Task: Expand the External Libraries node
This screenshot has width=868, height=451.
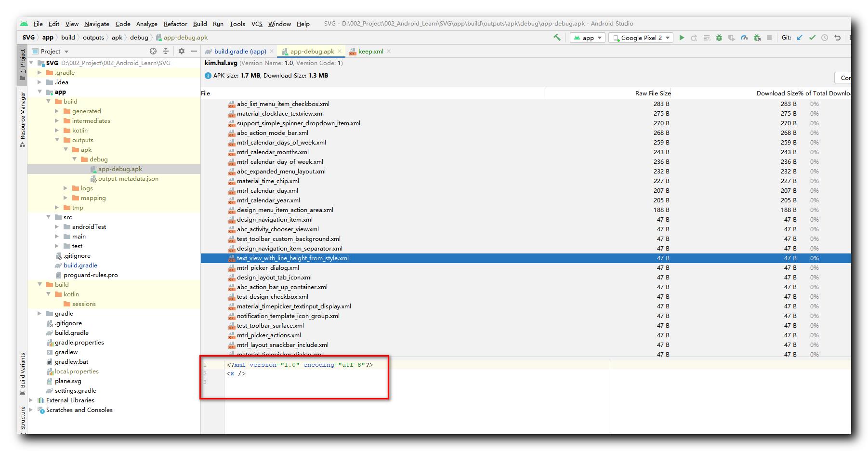Action: coord(31,400)
